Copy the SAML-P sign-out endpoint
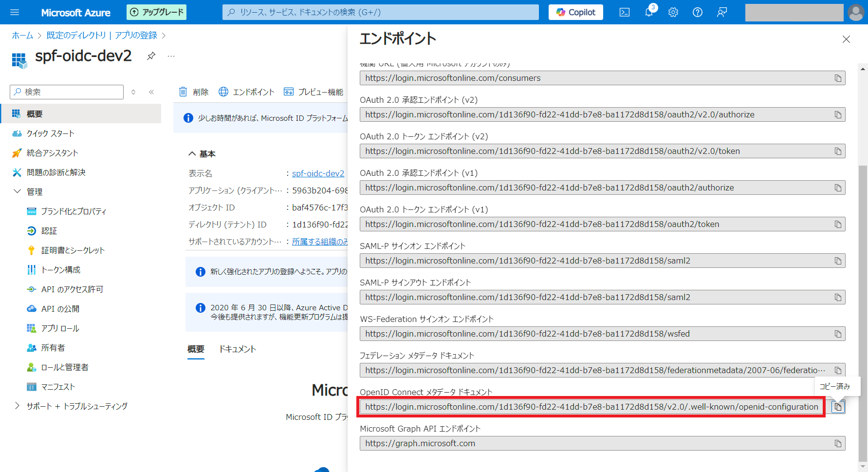This screenshot has height=472, width=868. pos(838,297)
